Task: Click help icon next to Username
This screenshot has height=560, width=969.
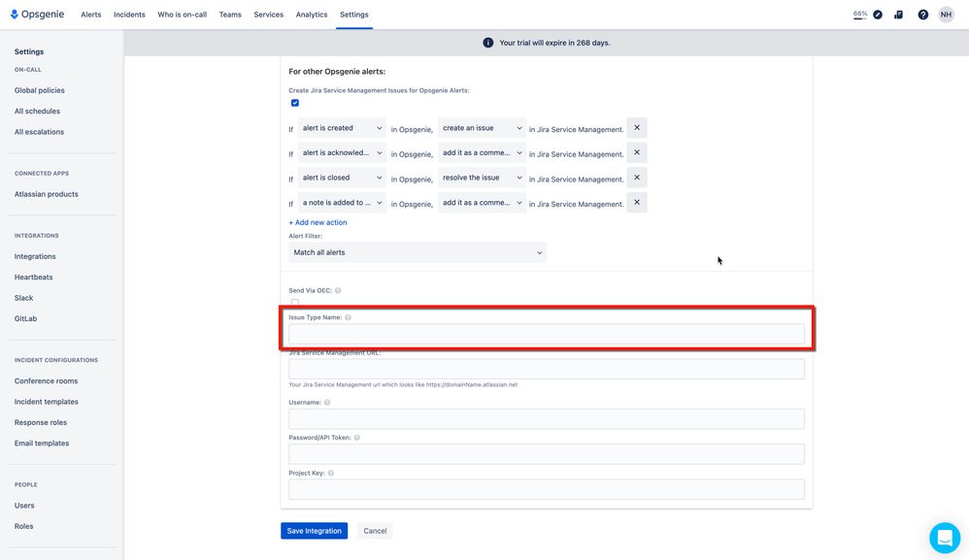Action: coord(327,402)
